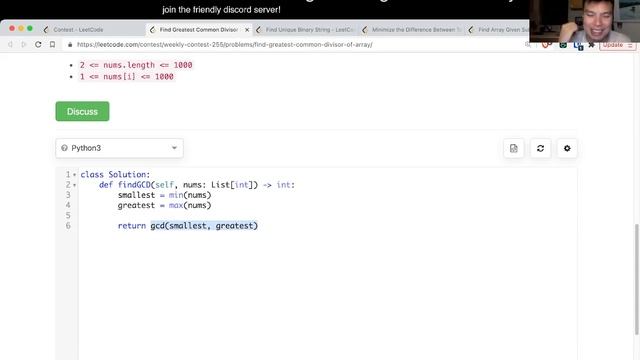Click the highlighted gcd(smallest, greatest) expression

[204, 226]
